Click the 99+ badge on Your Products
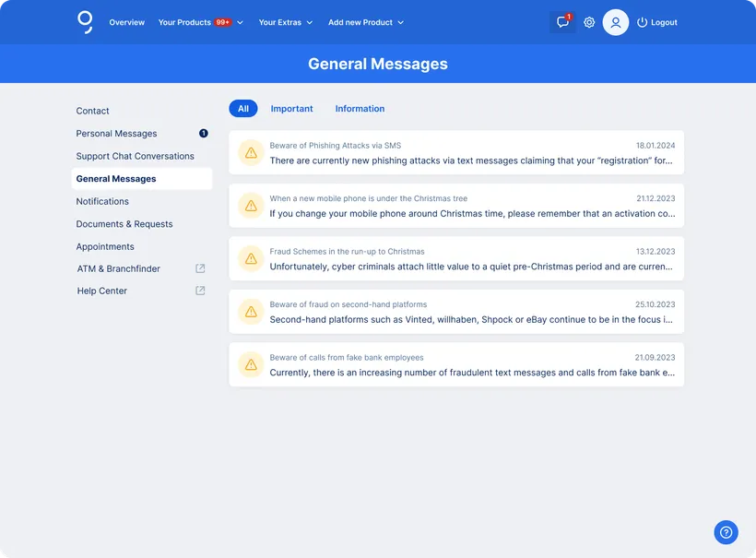The image size is (756, 558). coord(223,22)
